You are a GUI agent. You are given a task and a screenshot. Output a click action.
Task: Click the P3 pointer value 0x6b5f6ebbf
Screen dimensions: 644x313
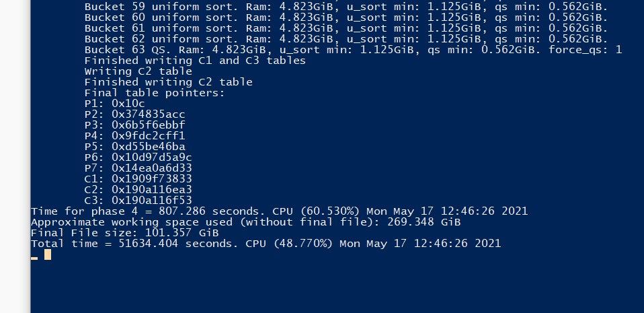(149, 125)
